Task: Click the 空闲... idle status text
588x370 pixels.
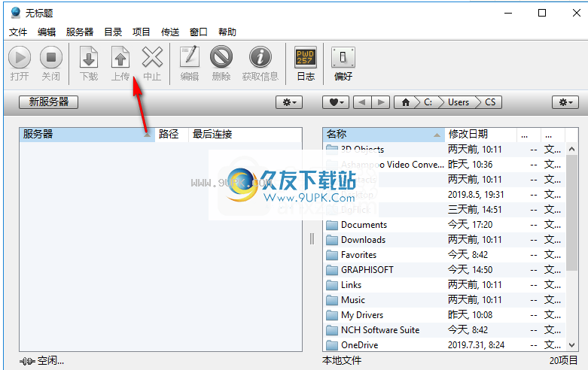Action: [x=50, y=361]
